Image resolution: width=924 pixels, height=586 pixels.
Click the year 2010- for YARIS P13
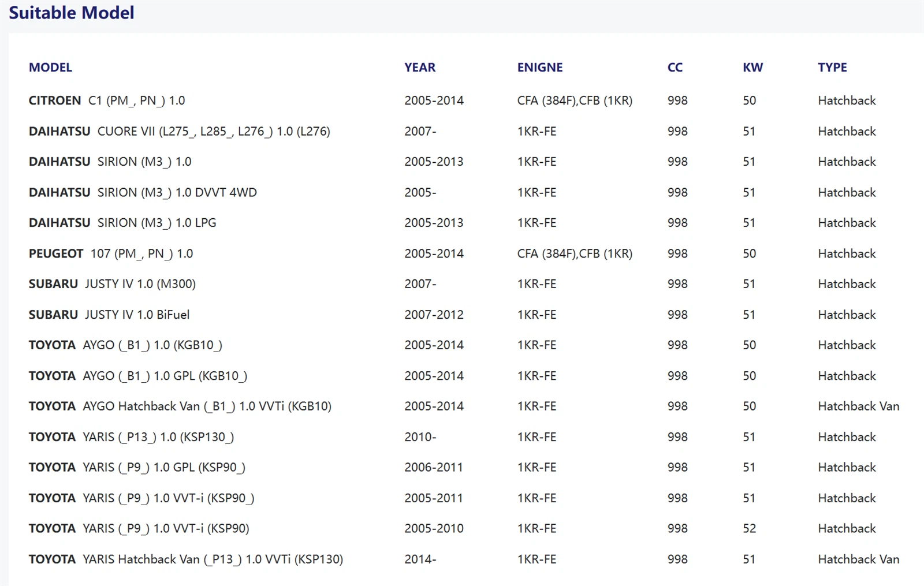pos(420,437)
